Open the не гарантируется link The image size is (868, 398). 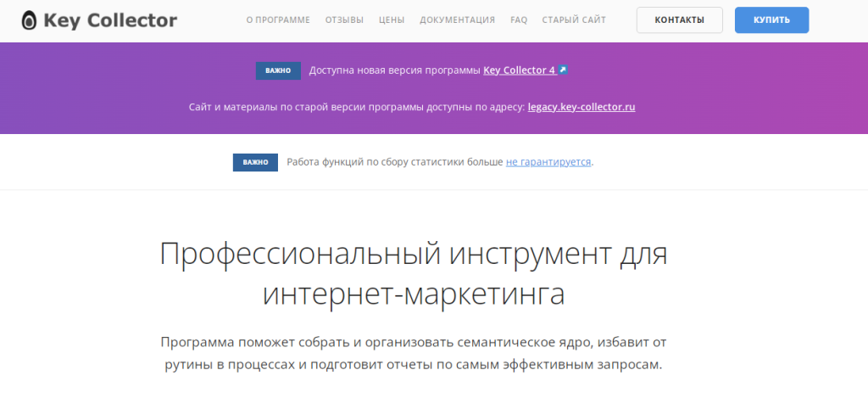(x=548, y=161)
